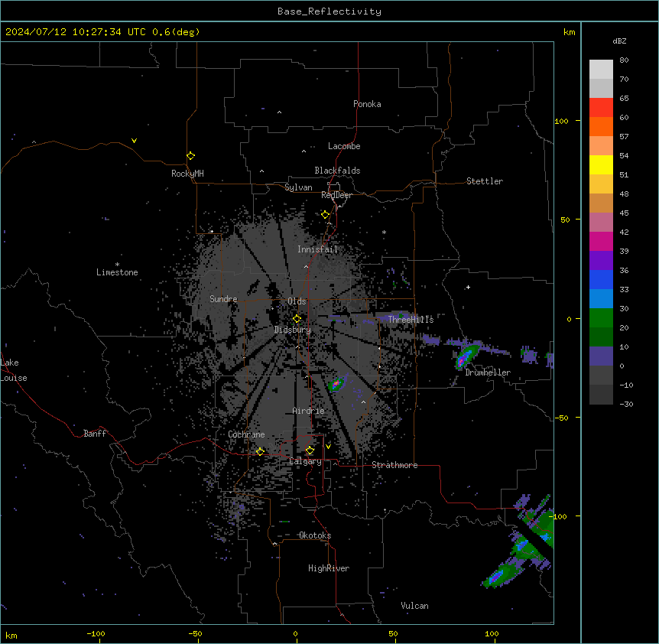Click the Airdrie city label
Viewport: 659px width, 644px height.
coord(309,411)
